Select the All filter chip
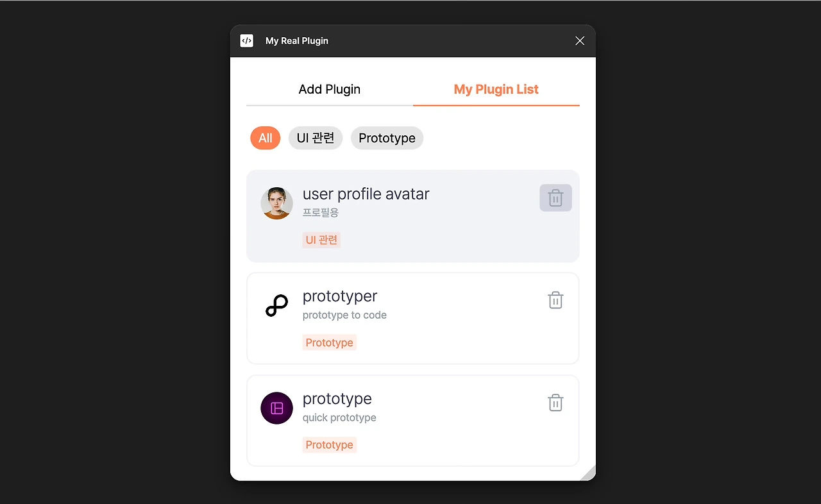The width and height of the screenshot is (821, 504). (x=266, y=138)
